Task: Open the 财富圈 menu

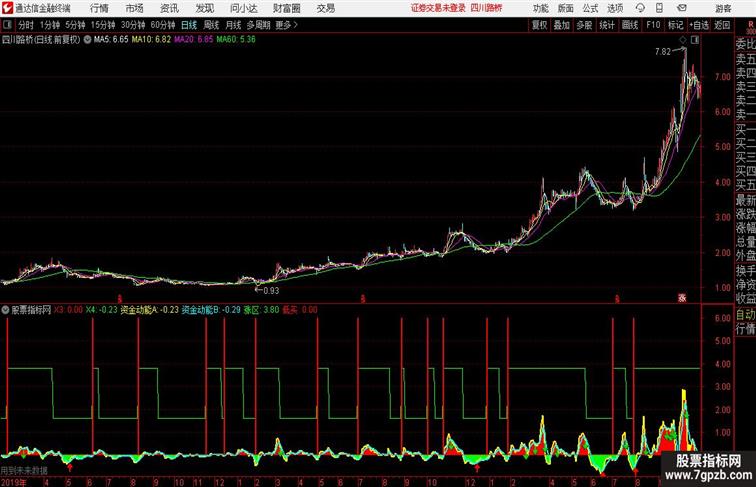Action: [286, 8]
